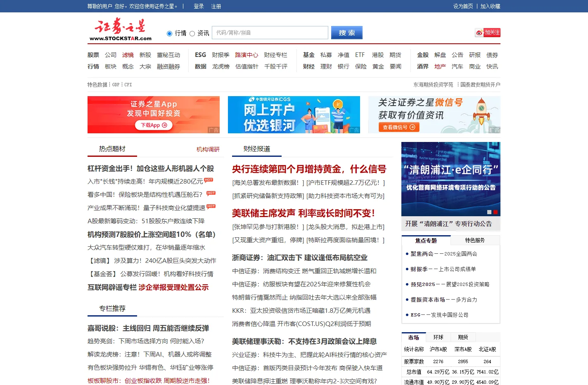This screenshot has width=588, height=385.
Task: Open 聚焦两会 2025全国两会 topic
Action: point(444,254)
